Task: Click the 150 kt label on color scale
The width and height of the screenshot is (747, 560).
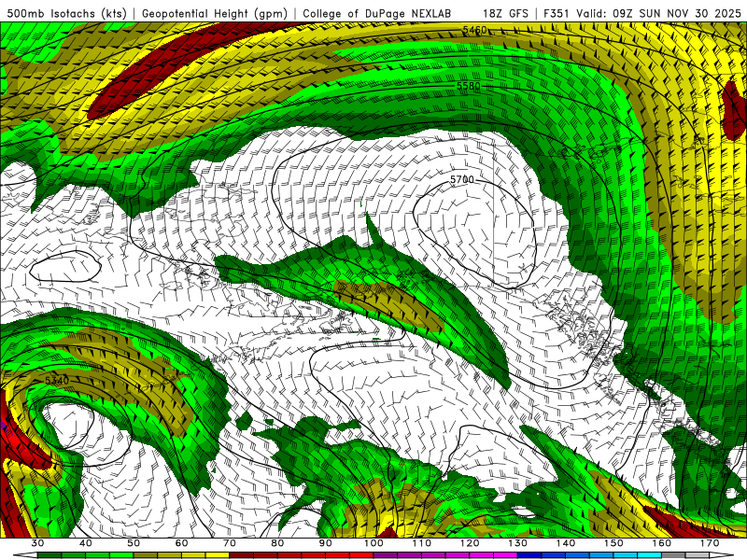Action: coord(613,543)
